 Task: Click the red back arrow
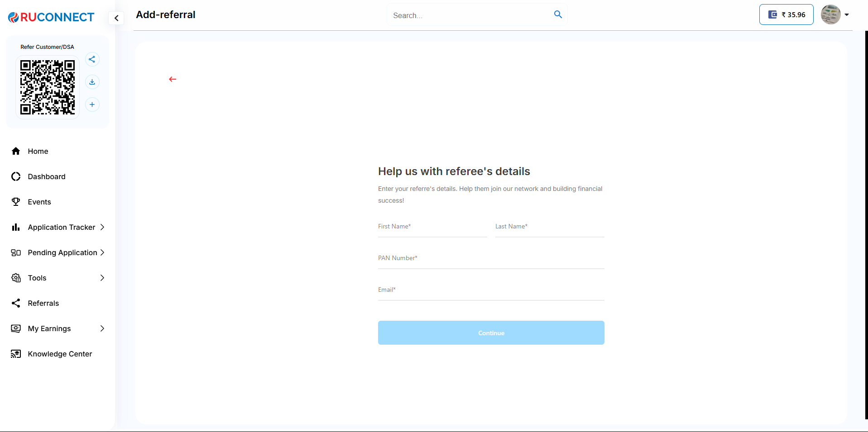(173, 79)
